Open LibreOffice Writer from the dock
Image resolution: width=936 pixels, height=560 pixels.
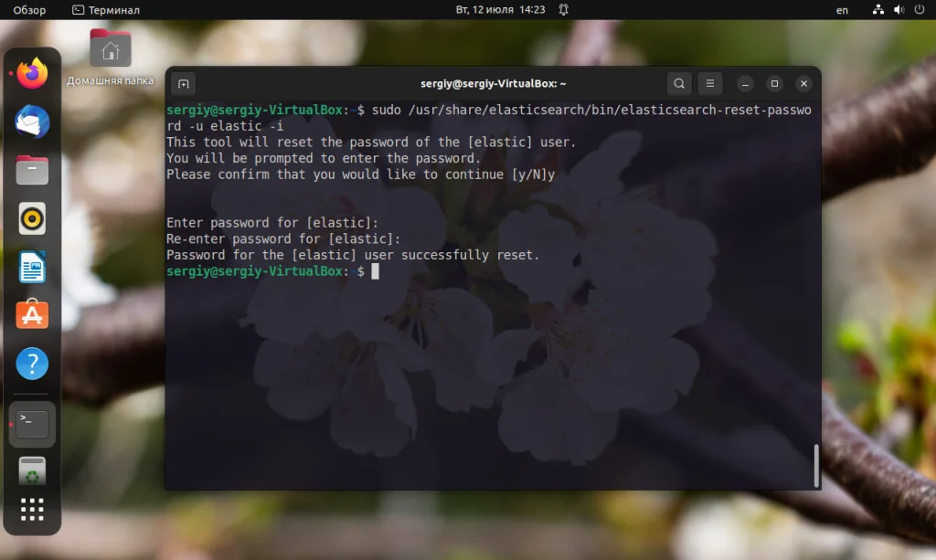pyautogui.click(x=32, y=267)
